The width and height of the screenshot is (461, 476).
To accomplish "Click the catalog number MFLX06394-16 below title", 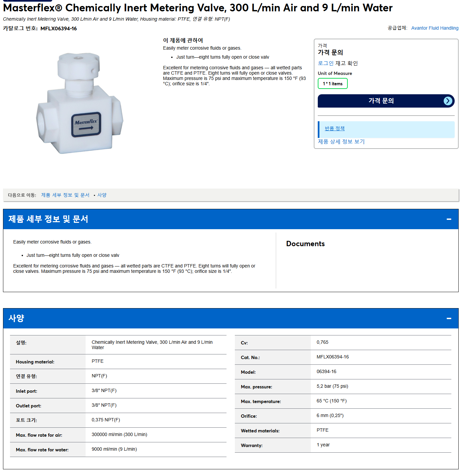I will coord(59,29).
